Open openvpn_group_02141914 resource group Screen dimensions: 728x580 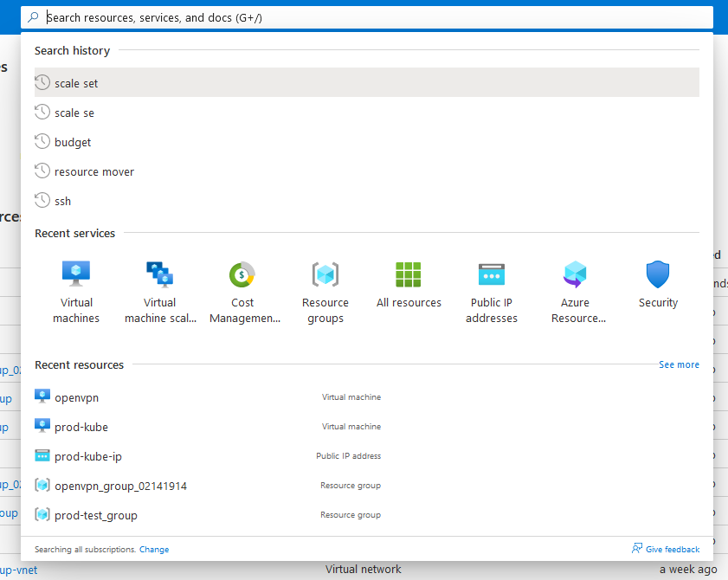pyautogui.click(x=367, y=486)
